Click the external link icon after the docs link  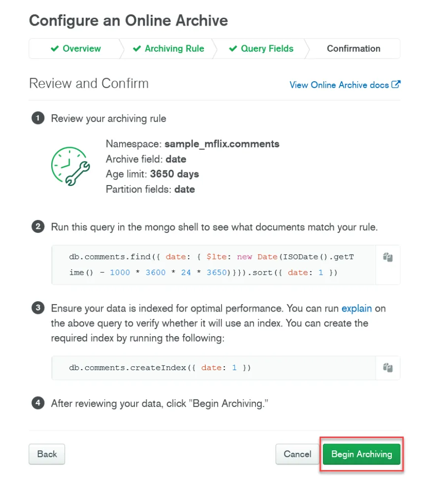coord(396,85)
